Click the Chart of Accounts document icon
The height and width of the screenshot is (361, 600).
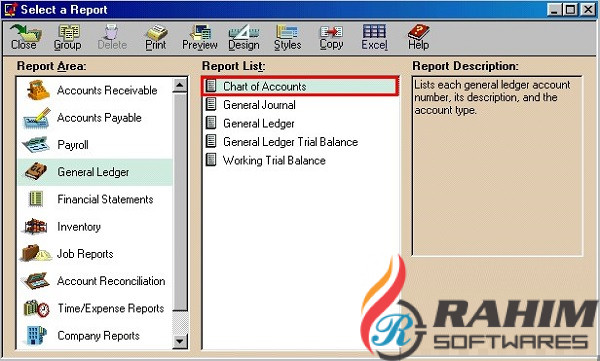pyautogui.click(x=211, y=86)
